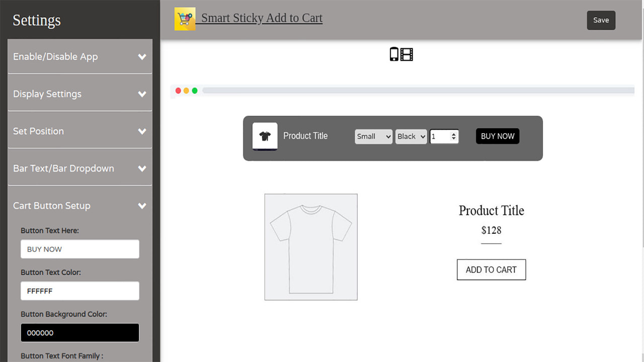
Task: Click the Smart Sticky cart logo icon
Action: click(185, 18)
